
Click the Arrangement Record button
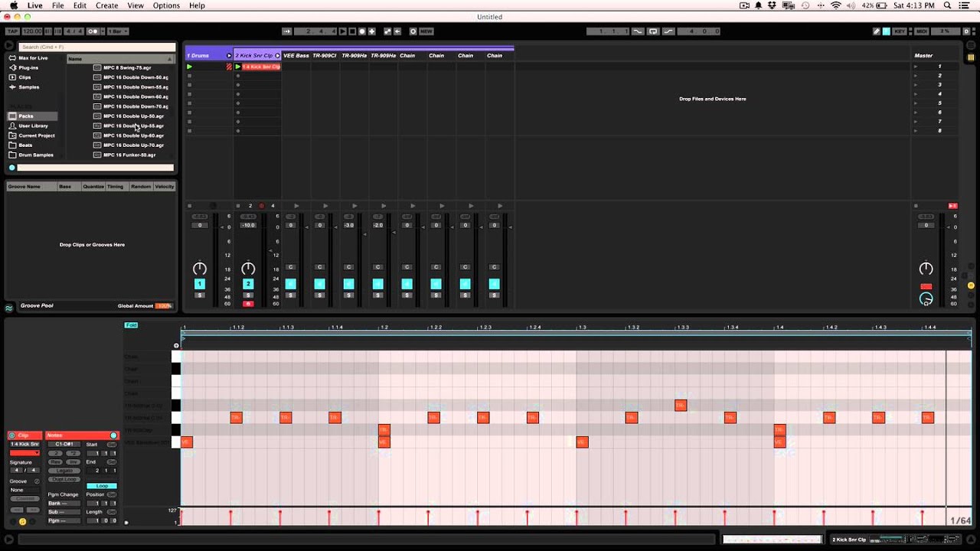coord(362,31)
